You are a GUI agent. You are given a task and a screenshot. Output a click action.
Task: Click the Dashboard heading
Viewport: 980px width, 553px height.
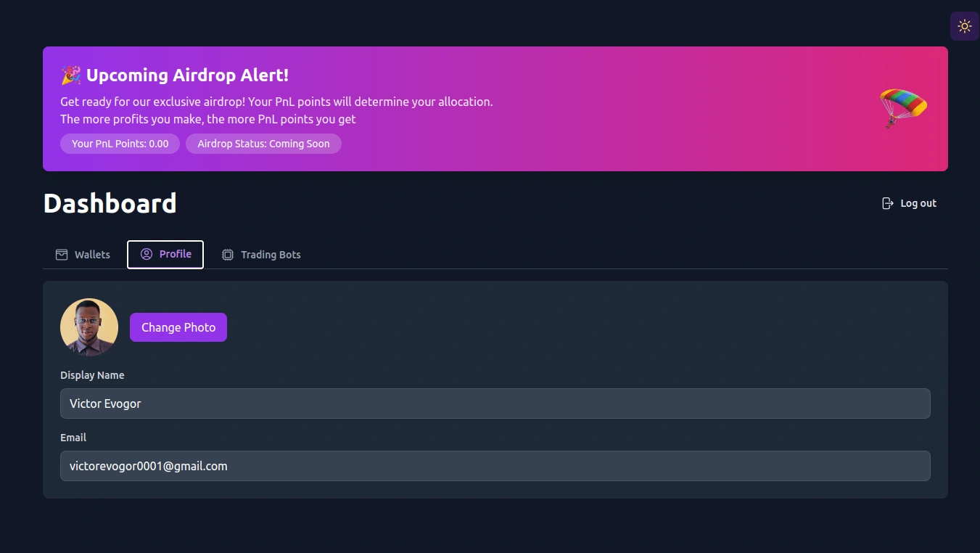110,203
